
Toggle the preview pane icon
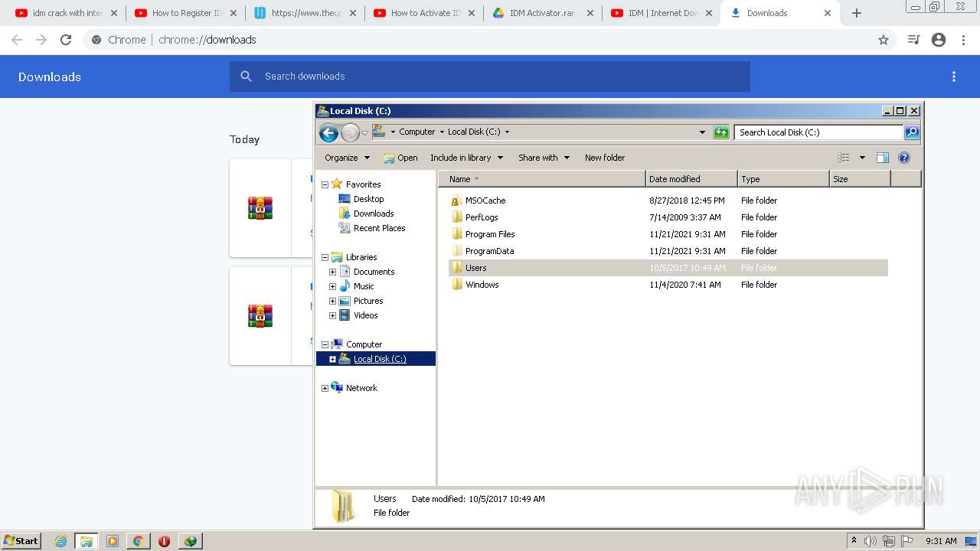[x=883, y=158]
